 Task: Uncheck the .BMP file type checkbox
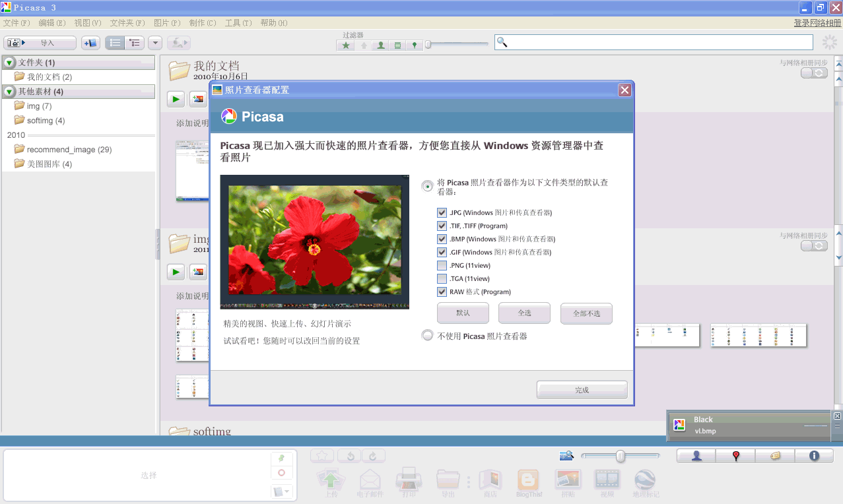click(x=442, y=239)
